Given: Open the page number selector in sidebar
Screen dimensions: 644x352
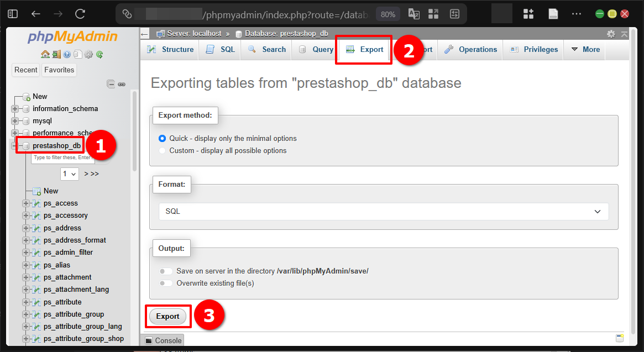Looking at the screenshot, I should point(69,174).
